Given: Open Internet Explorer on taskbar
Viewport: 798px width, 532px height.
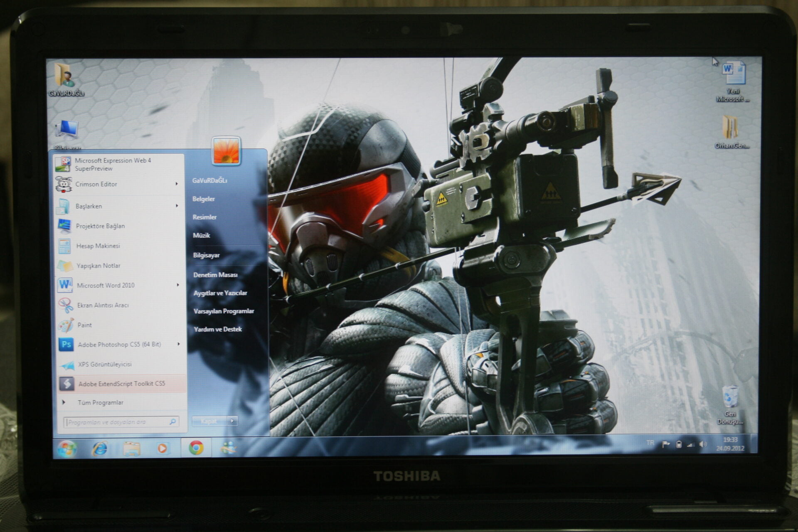Looking at the screenshot, I should (x=100, y=449).
